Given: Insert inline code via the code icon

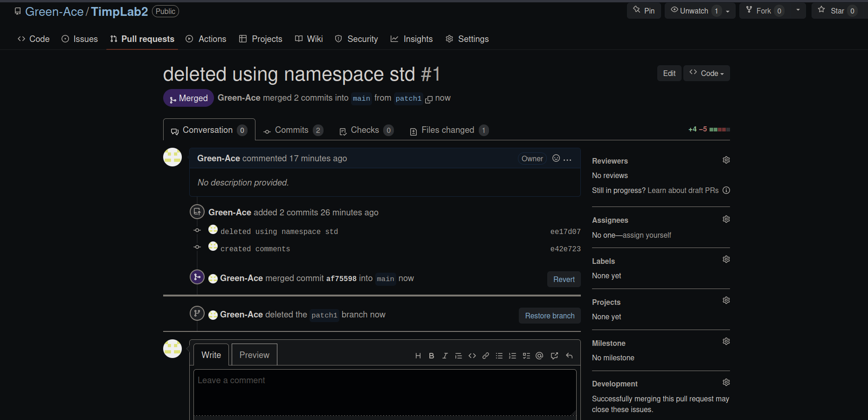Looking at the screenshot, I should tap(472, 355).
